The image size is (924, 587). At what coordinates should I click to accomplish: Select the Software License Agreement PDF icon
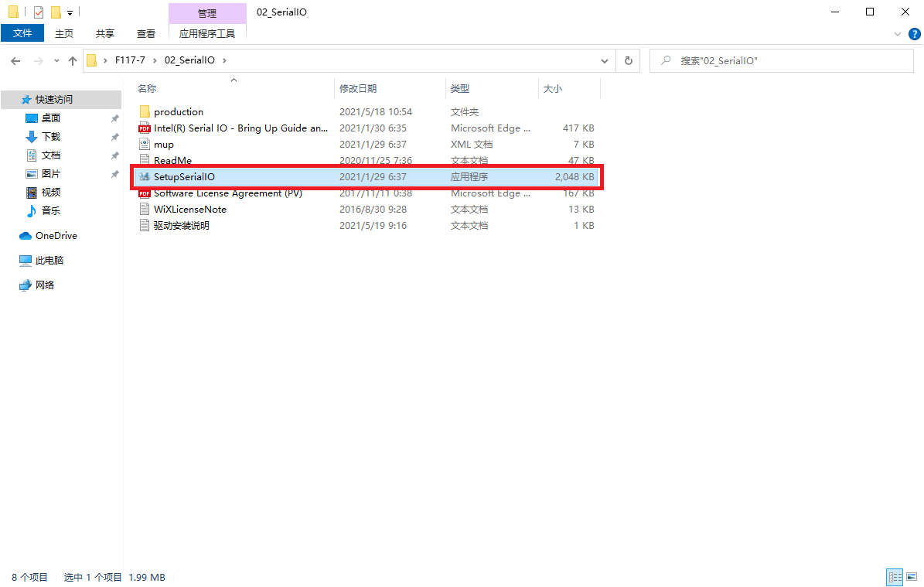(x=145, y=193)
